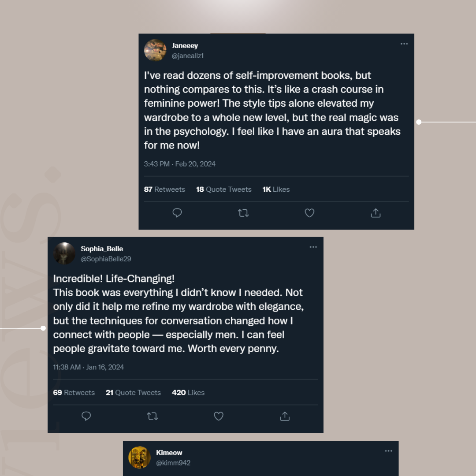The height and width of the screenshot is (476, 476).
Task: View Sophia_Belle's 21 Quote Tweets
Action: click(133, 393)
